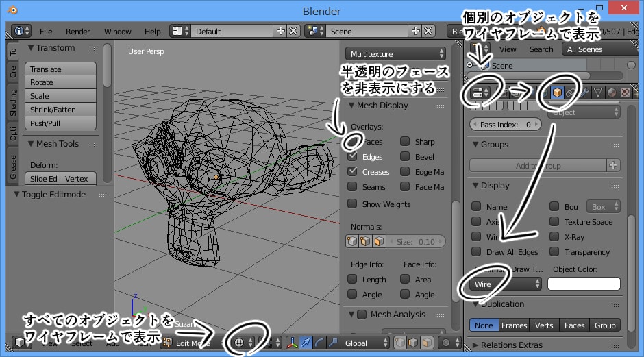Show face normals icon under Normals
Screen dimensions: 644x357
click(x=379, y=241)
